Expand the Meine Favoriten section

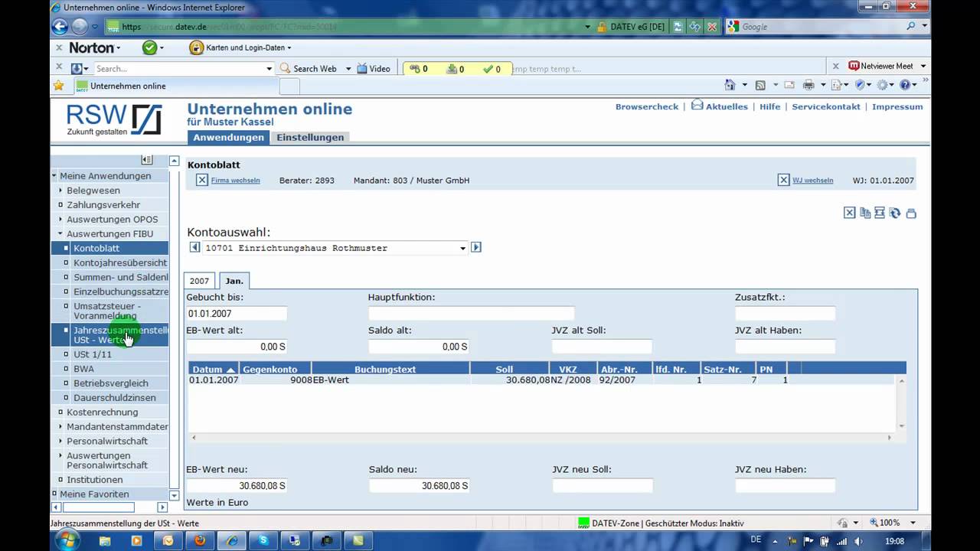[x=54, y=494]
